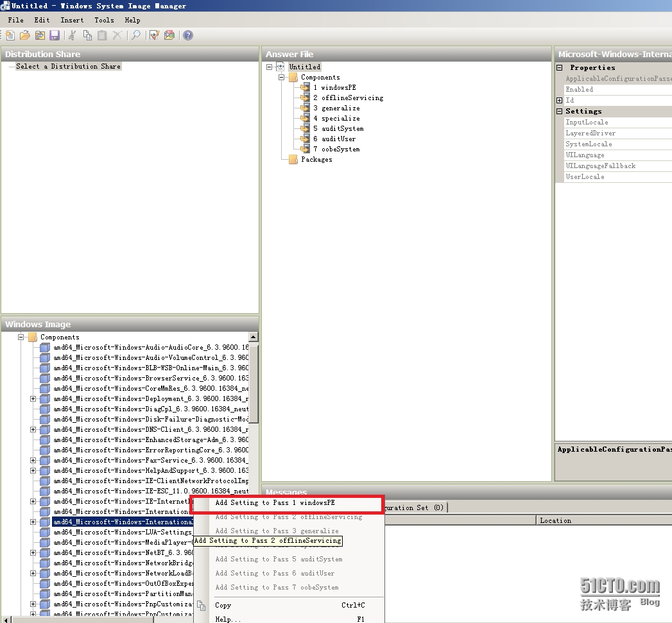Select the Microsoft-Windows-CoreMmRes component

click(x=151, y=389)
